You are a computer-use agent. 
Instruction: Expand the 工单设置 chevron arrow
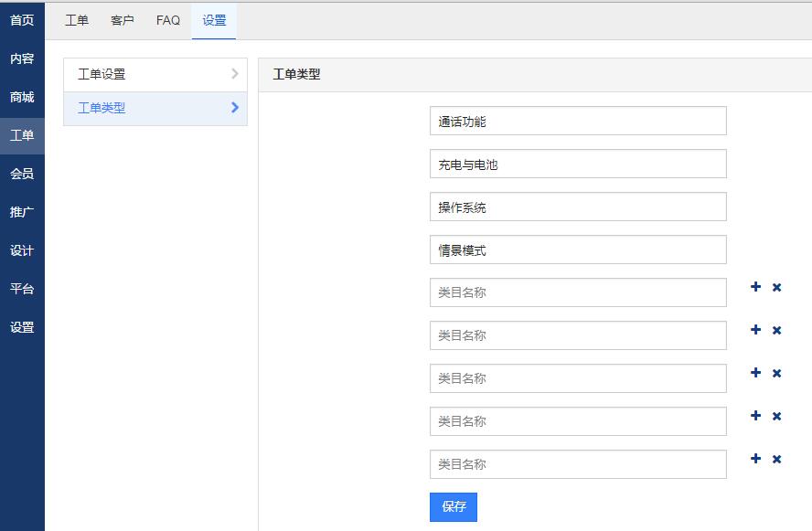(x=234, y=74)
